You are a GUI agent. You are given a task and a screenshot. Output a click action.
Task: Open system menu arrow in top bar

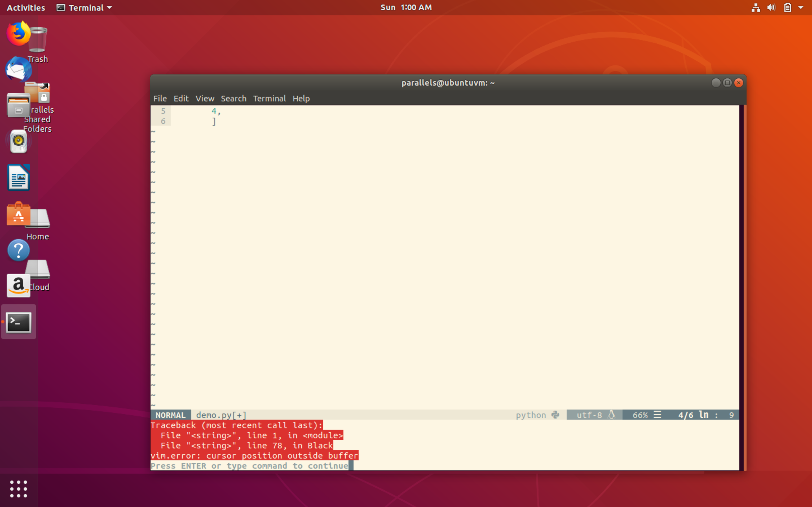(x=801, y=7)
